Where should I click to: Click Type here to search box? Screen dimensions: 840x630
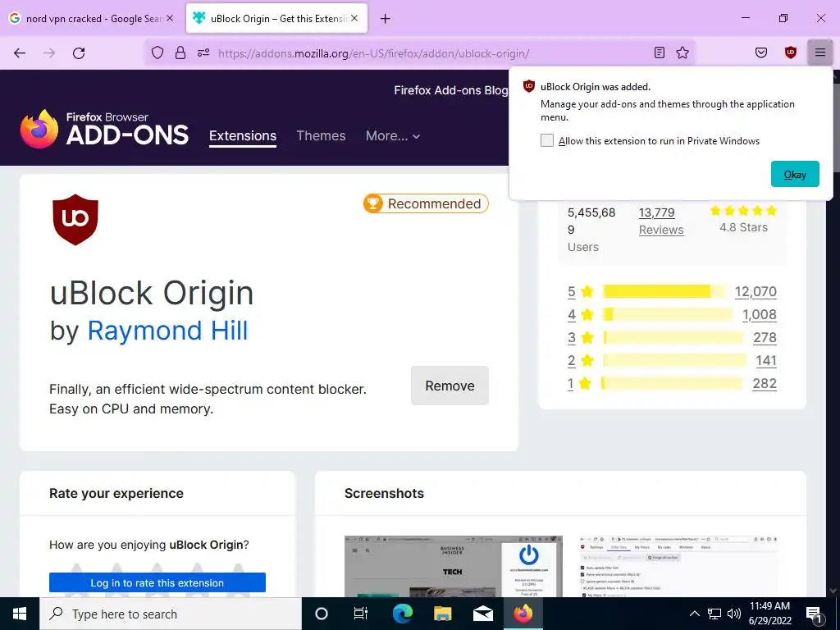pos(171,614)
